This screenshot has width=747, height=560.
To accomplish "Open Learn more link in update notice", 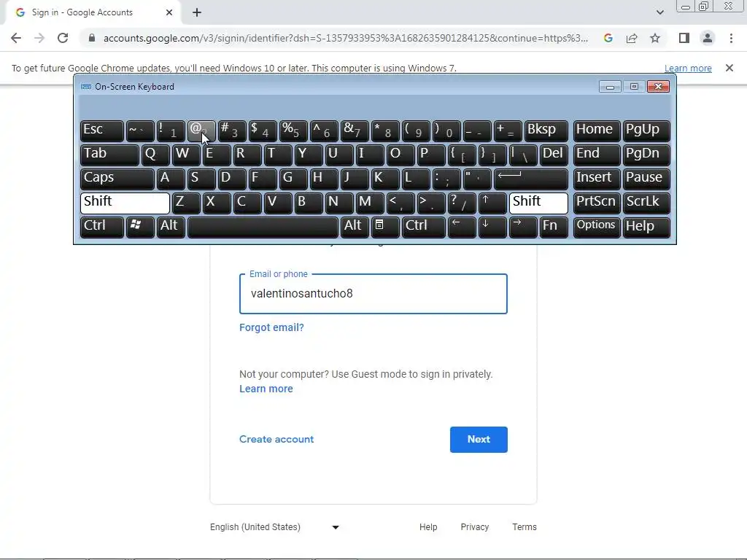I will (688, 68).
